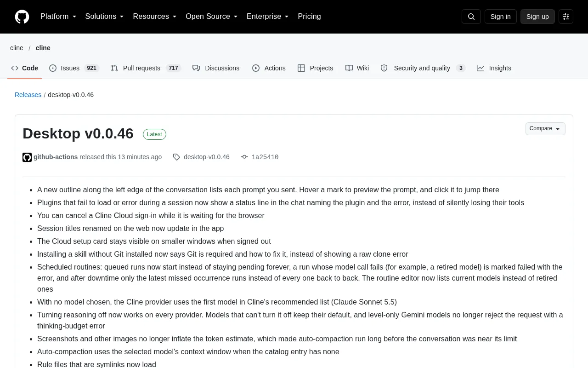Expand the Platform menu
Viewport: 588px width, 368px height.
pyautogui.click(x=58, y=17)
